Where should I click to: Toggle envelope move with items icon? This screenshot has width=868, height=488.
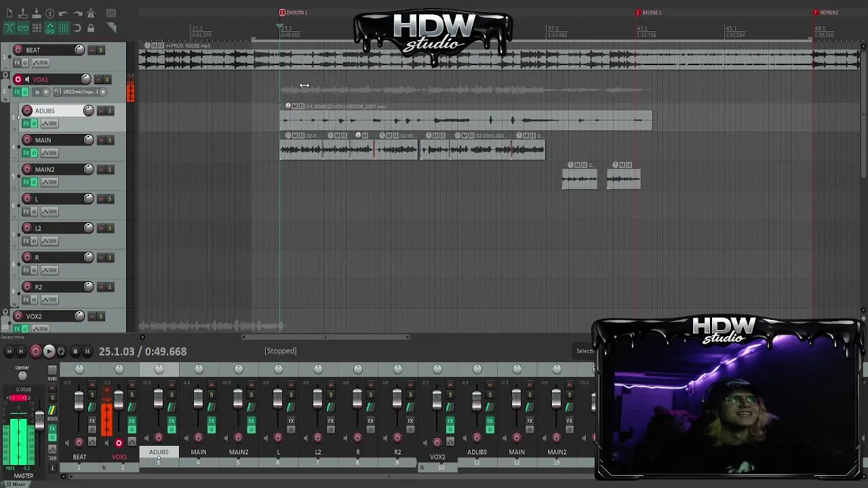[x=50, y=28]
